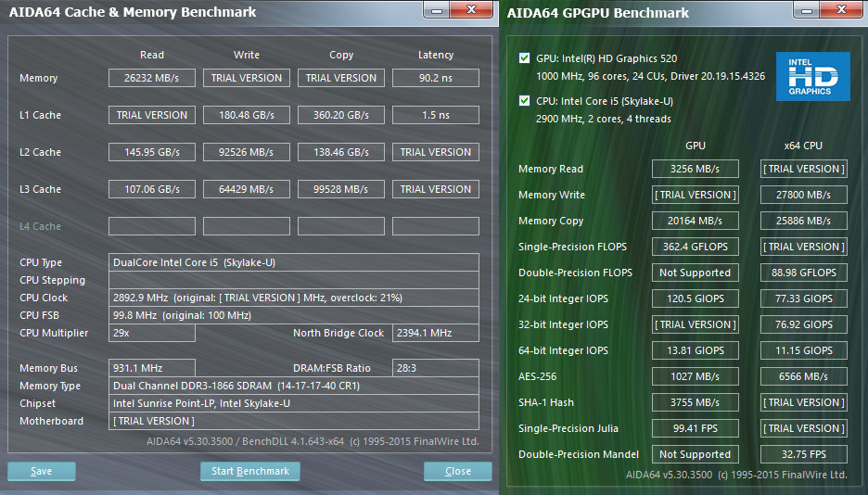The height and width of the screenshot is (495, 868).
Task: Click the DRAM:FSB Ratio 28:3 value
Action: (436, 368)
